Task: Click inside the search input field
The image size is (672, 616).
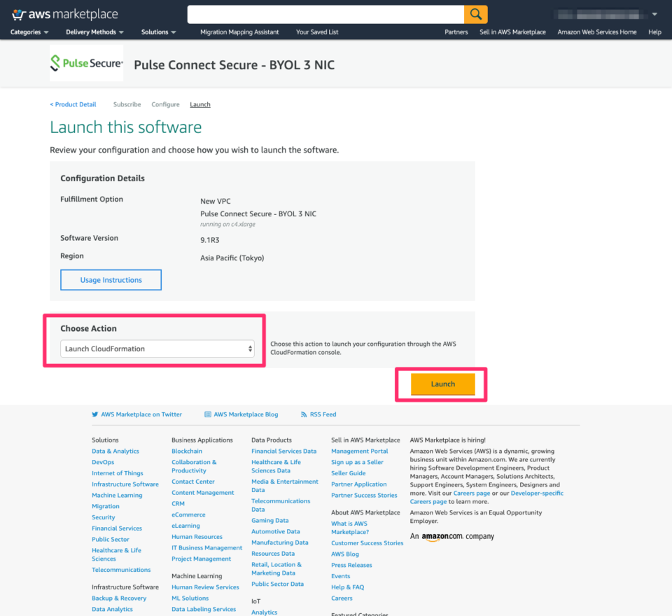Action: 322,14
